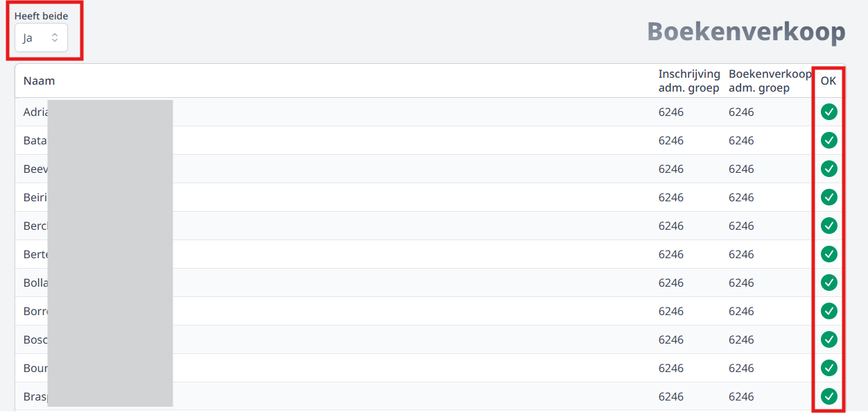Click the green checkmark in the Bata row

828,140
